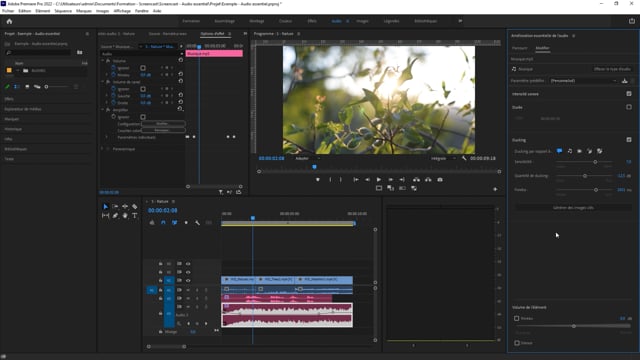Open Options d'effet panel tab

pyautogui.click(x=213, y=34)
